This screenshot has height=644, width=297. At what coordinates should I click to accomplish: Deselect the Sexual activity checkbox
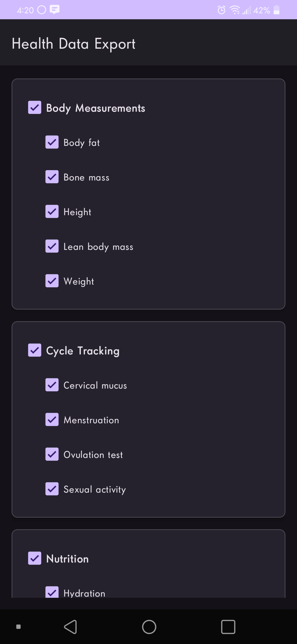click(52, 489)
